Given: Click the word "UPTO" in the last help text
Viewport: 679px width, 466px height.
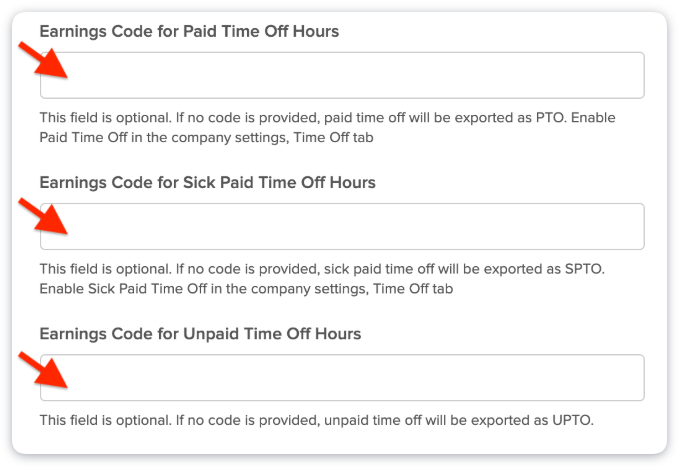Looking at the screenshot, I should (574, 420).
